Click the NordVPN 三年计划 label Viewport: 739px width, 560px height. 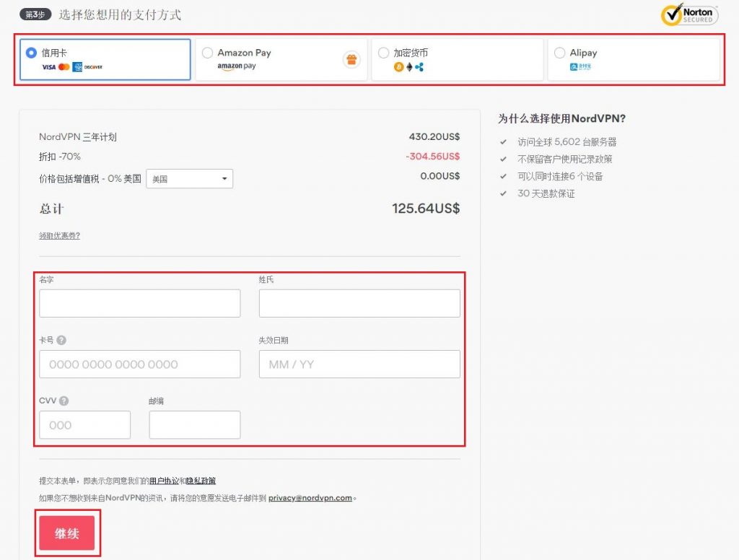[x=78, y=136]
